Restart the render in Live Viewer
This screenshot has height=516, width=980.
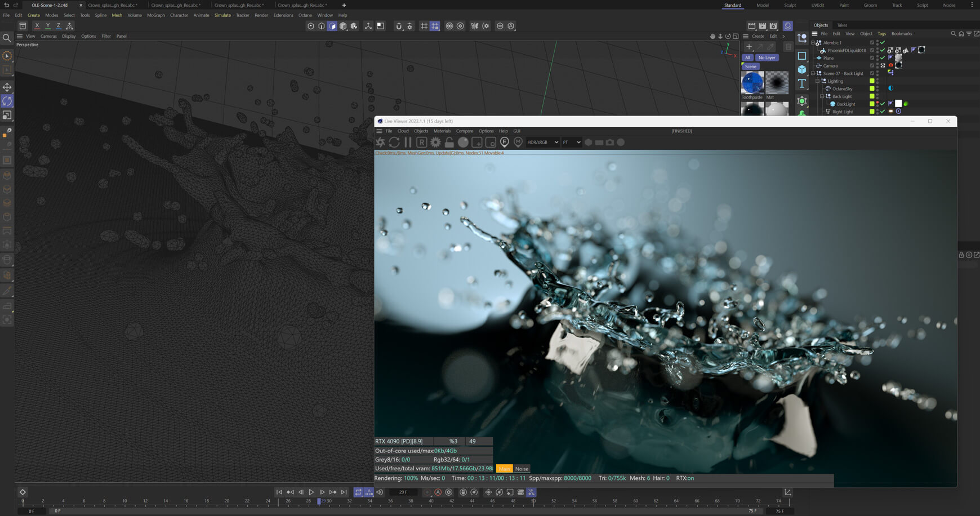pyautogui.click(x=394, y=143)
